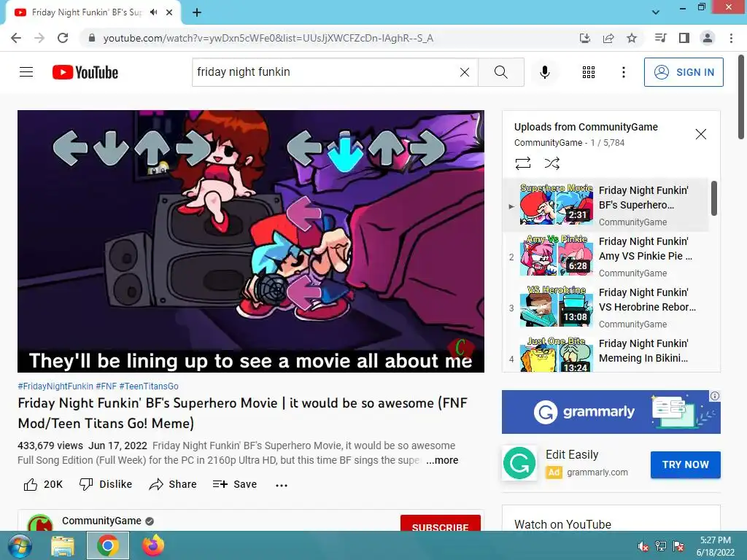Click the video player to pause
Image resolution: width=747 pixels, height=560 pixels.
[251, 241]
